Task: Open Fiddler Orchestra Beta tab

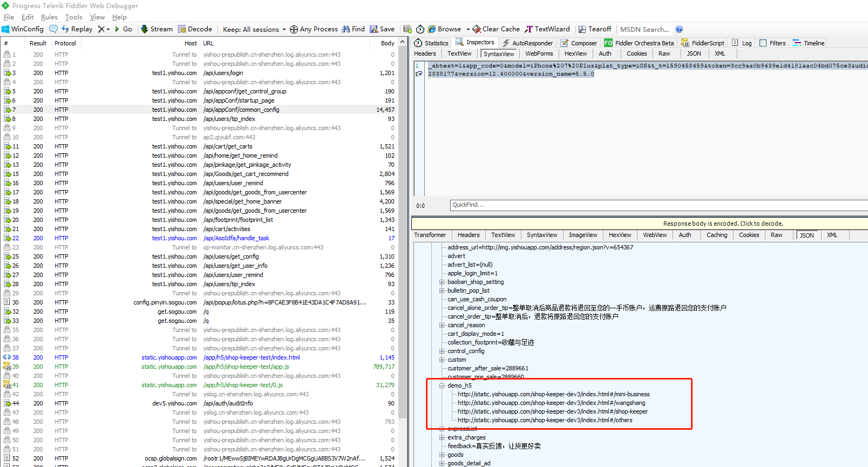Action: point(639,43)
